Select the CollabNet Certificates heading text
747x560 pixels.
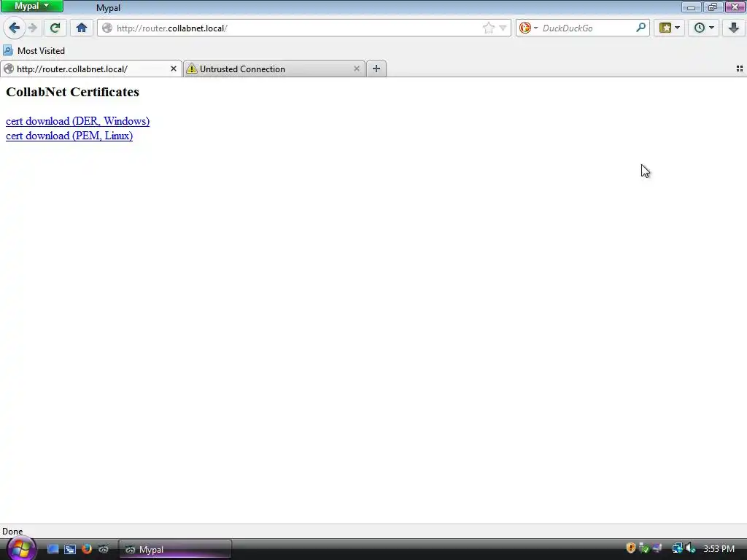(x=72, y=92)
